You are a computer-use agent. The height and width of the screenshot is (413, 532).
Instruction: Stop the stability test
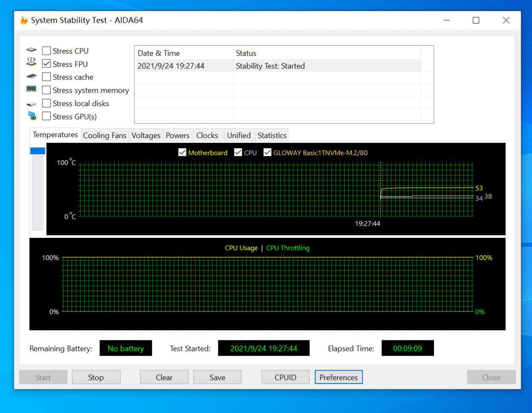[96, 377]
